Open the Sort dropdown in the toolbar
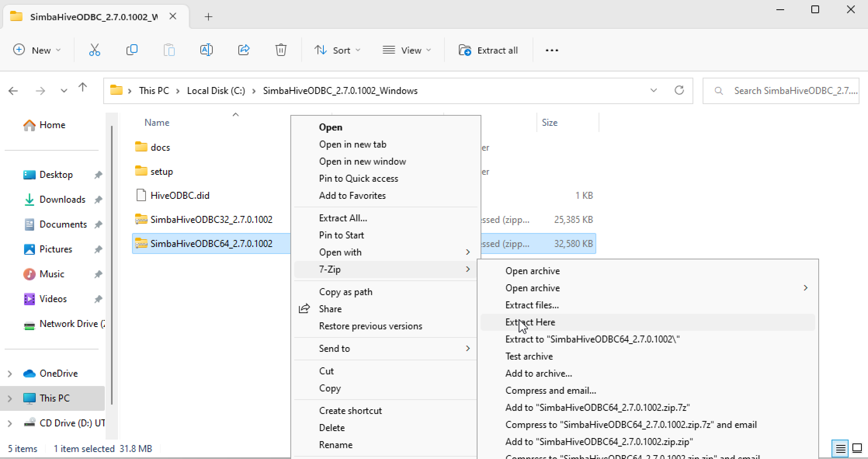This screenshot has width=868, height=459. [338, 50]
